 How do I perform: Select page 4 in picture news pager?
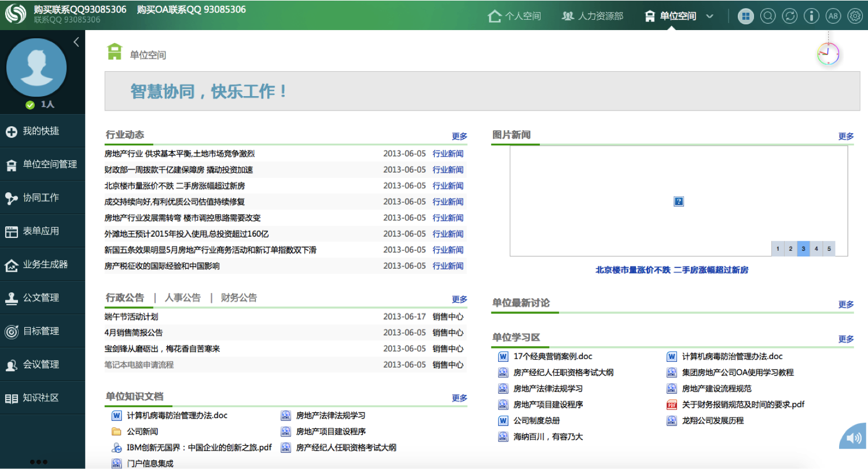(816, 249)
